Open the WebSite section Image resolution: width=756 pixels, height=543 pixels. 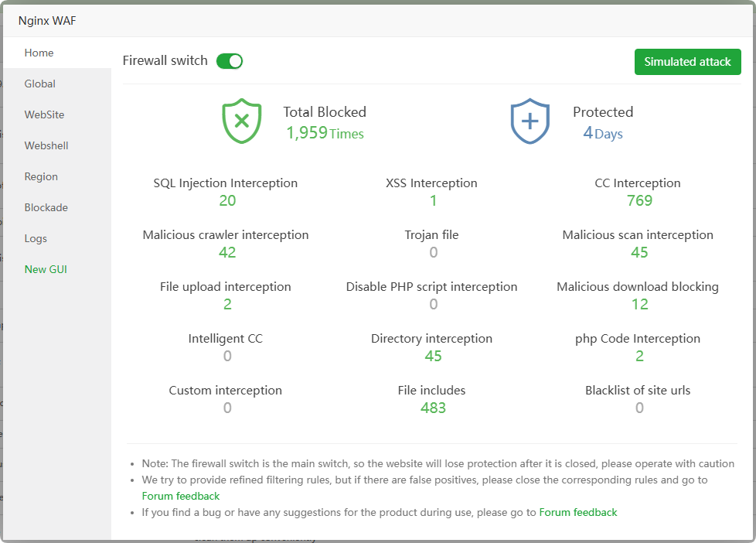(44, 114)
